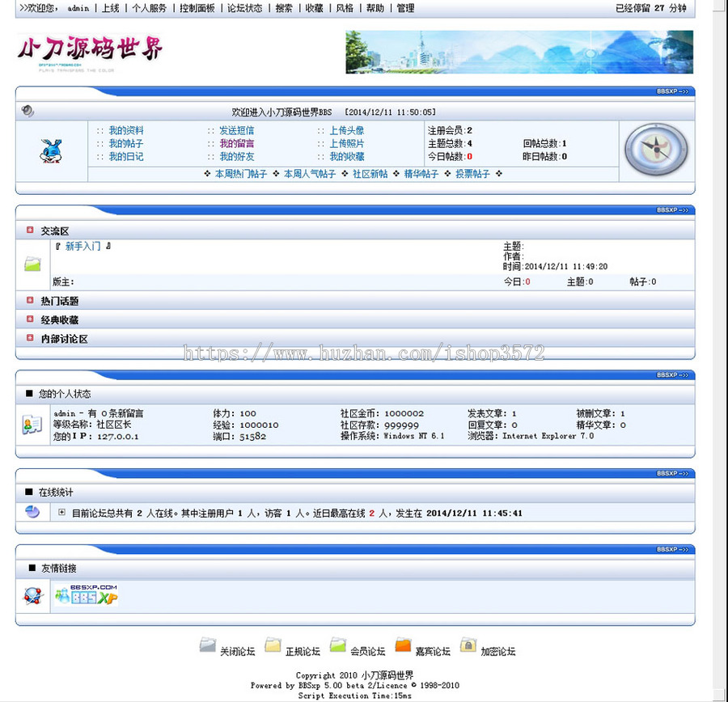
Task: Open the 上传照片 link
Action: coord(347,143)
